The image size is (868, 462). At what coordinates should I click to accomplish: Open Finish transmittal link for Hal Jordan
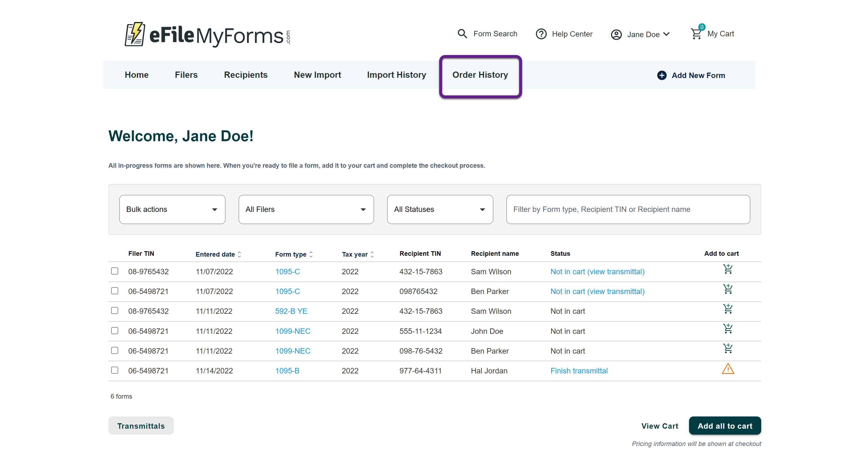point(579,370)
